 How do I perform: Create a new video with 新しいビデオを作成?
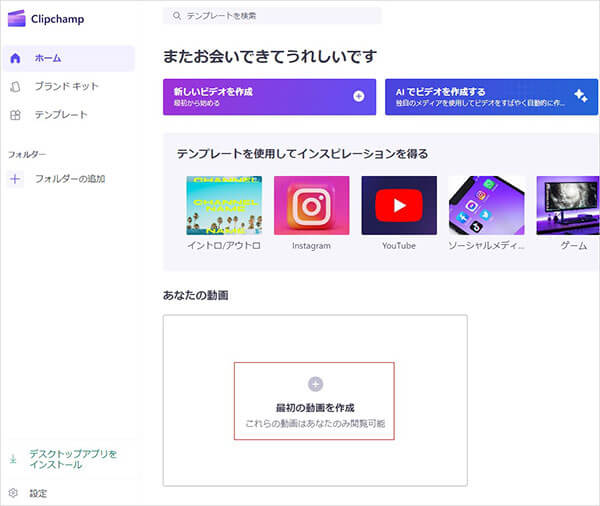coord(269,97)
